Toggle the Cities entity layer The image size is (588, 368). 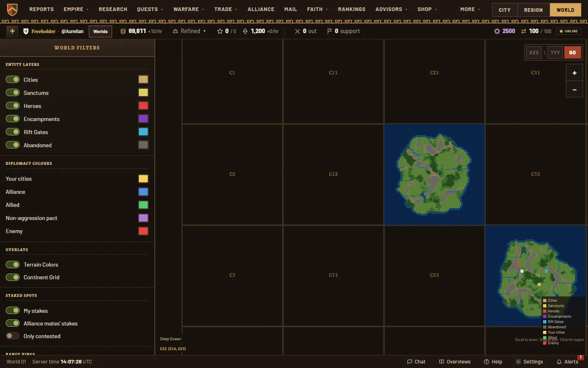click(13, 79)
